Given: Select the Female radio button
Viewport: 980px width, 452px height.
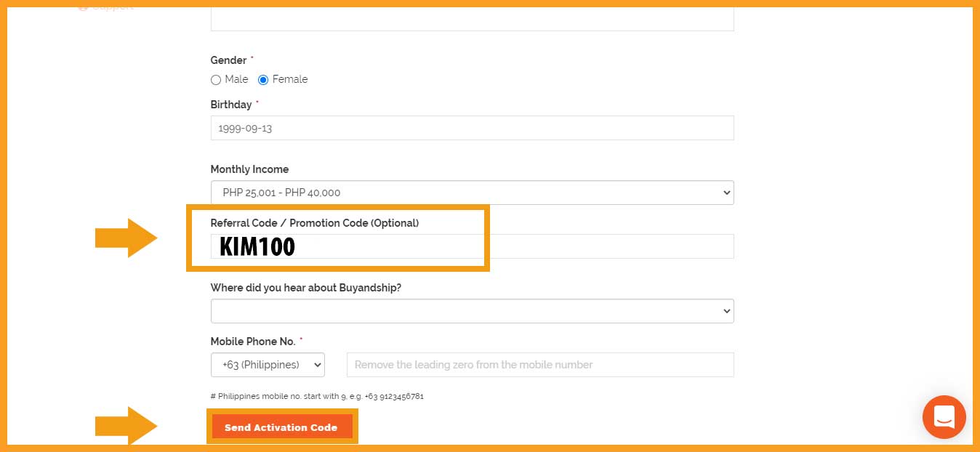Looking at the screenshot, I should [263, 80].
